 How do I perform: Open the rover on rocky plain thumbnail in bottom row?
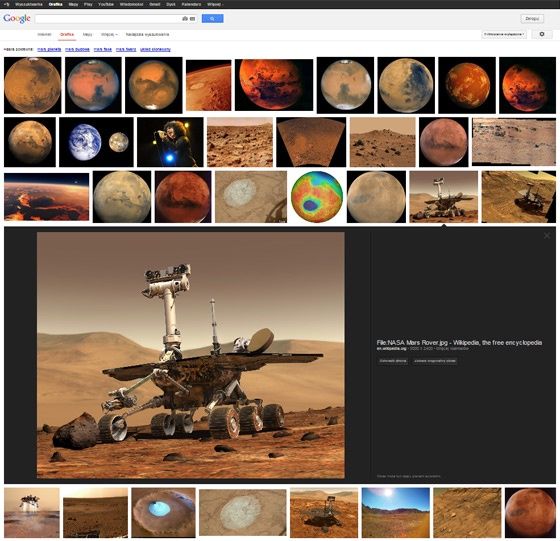324,512
